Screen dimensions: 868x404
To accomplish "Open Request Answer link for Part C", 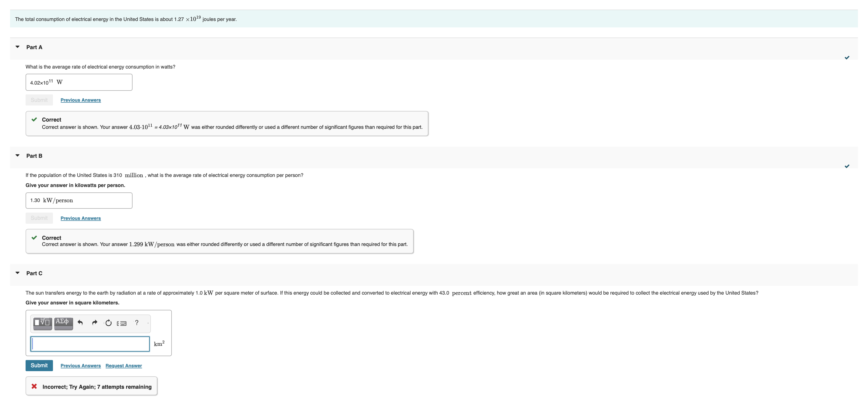I will [124, 366].
